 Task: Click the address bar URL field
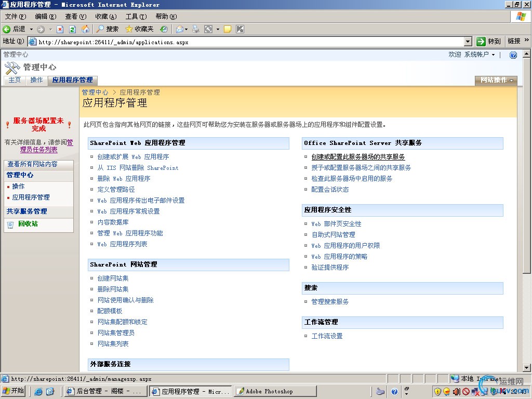coord(250,42)
